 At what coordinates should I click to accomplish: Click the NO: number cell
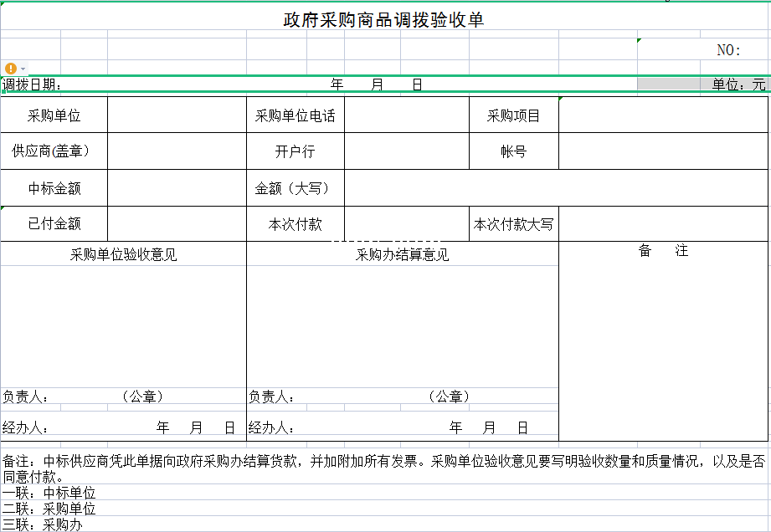click(x=728, y=50)
